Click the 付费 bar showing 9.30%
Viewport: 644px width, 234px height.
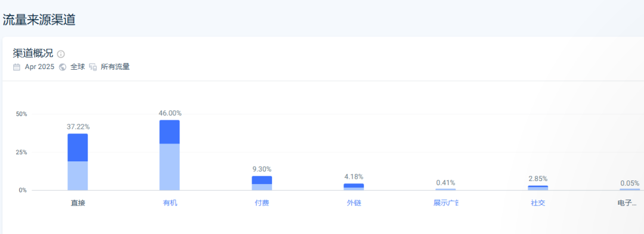tap(262, 183)
